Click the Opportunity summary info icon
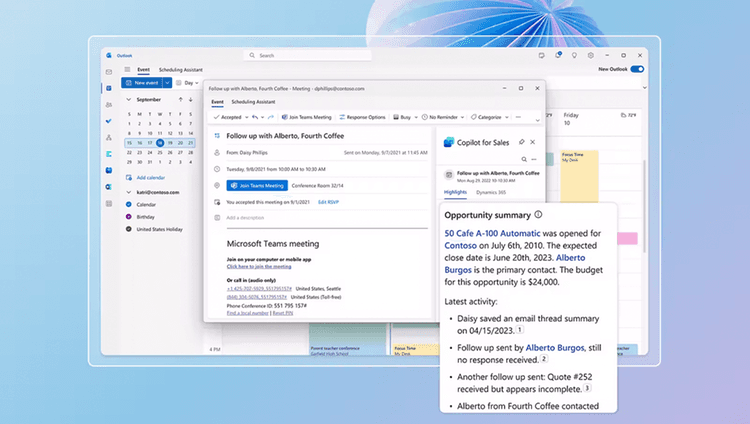Viewport: 750px width, 424px height. pos(538,214)
